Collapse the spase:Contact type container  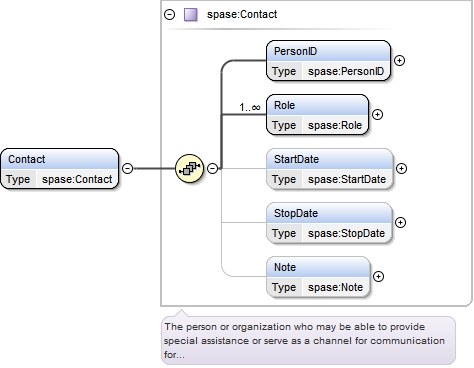pyautogui.click(x=170, y=15)
